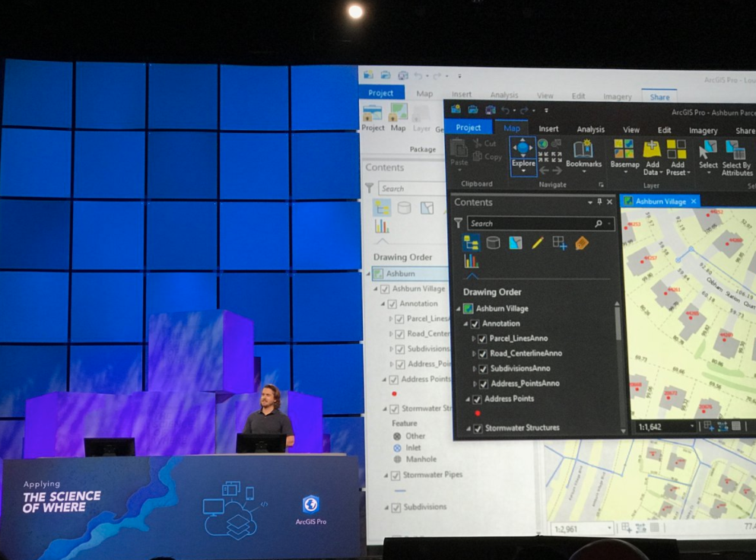Image resolution: width=756 pixels, height=560 pixels.
Task: Open the Imagery tab in dark window
Action: pyautogui.click(x=703, y=131)
